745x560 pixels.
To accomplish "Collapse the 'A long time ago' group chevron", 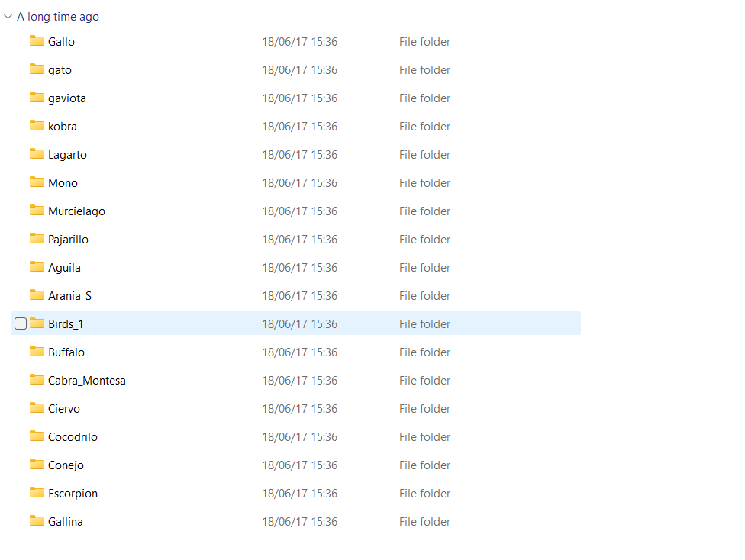I will pos(8,17).
